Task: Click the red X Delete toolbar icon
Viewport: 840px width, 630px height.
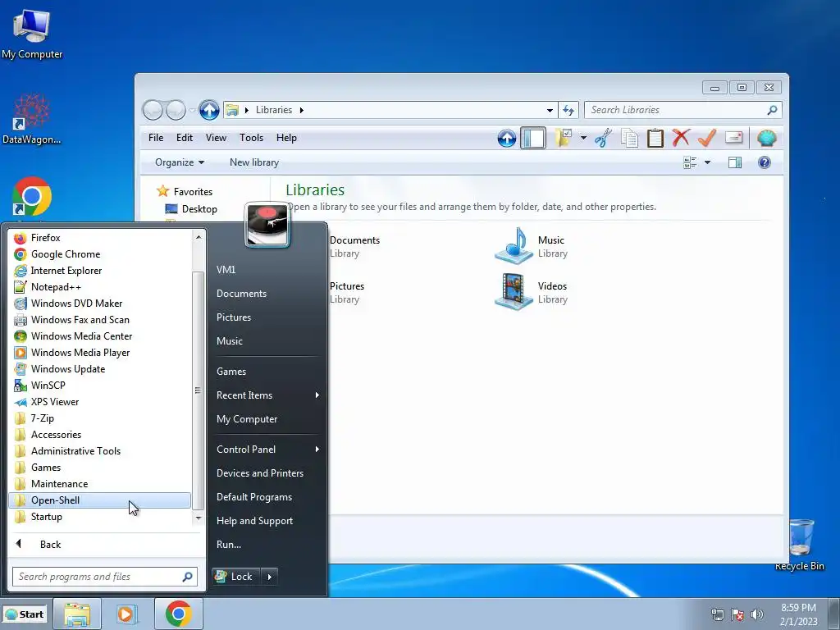Action: (x=681, y=138)
